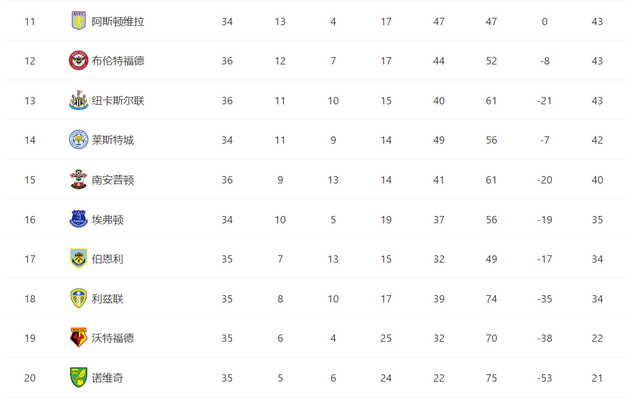Click the Southampton club crest
640x400 pixels.
(78, 180)
